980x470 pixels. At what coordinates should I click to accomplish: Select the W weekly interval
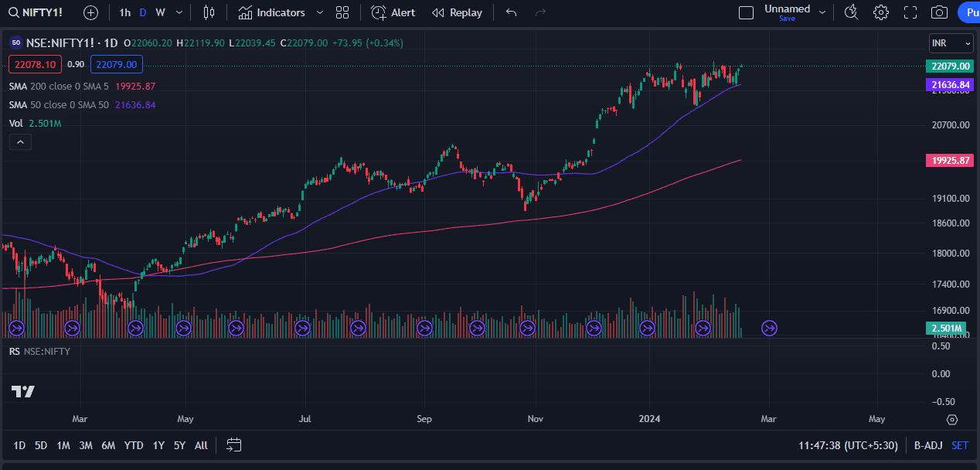point(160,12)
